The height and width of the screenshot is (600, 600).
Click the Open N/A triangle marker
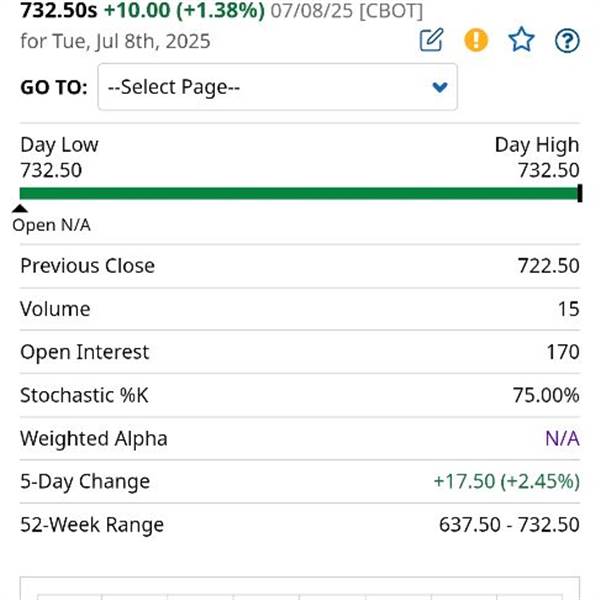[20, 209]
